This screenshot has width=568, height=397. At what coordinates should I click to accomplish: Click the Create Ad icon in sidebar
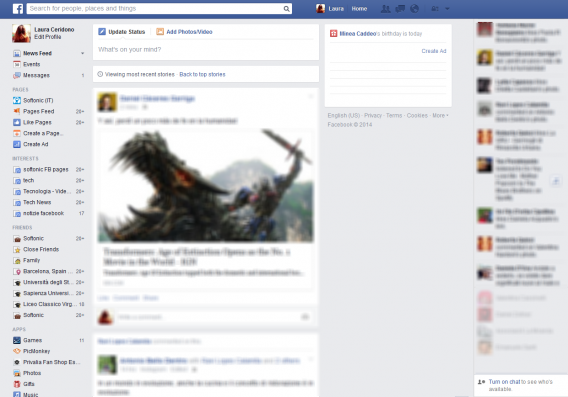(x=17, y=144)
